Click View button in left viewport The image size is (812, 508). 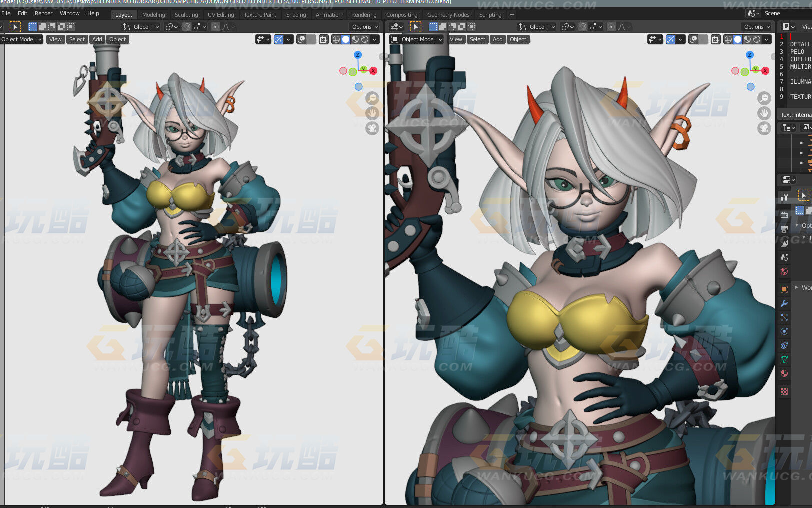coord(55,39)
